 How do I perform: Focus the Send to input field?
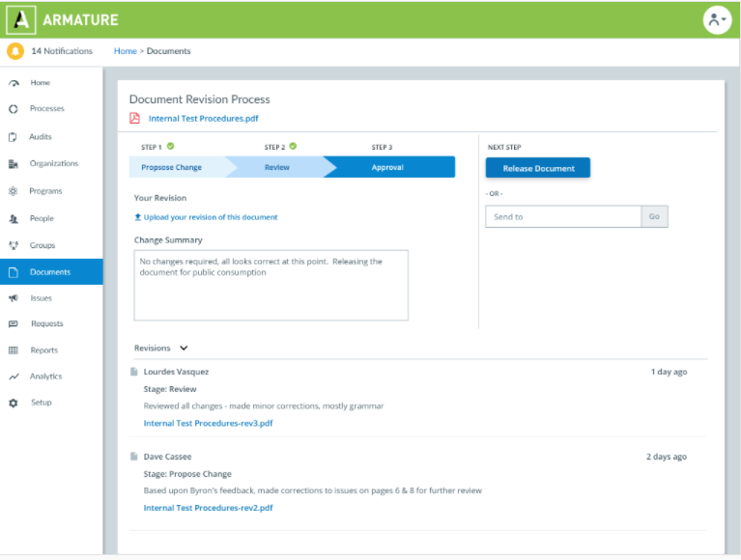pyautogui.click(x=563, y=216)
